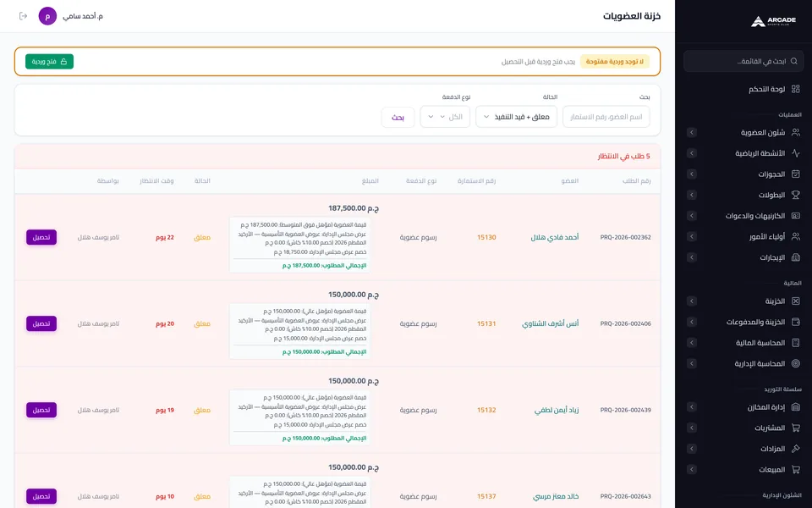The width and height of the screenshot is (812, 508).
Task: Open member link أحمد فادي هلال
Action: (x=555, y=237)
